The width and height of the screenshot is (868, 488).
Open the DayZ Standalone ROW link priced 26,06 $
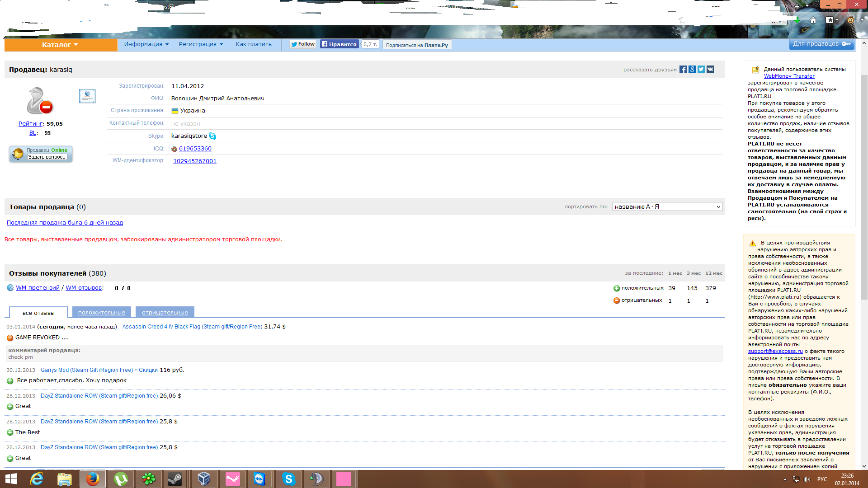(x=99, y=396)
